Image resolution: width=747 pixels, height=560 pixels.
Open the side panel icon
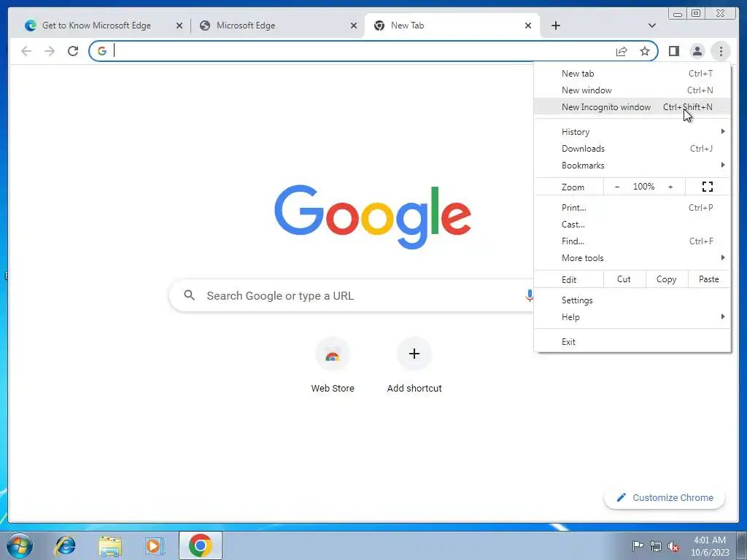[673, 51]
